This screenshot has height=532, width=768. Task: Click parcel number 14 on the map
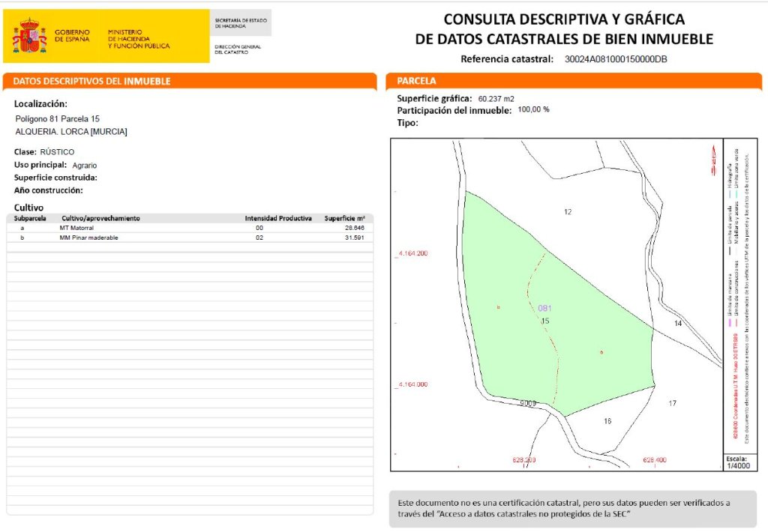coord(678,323)
